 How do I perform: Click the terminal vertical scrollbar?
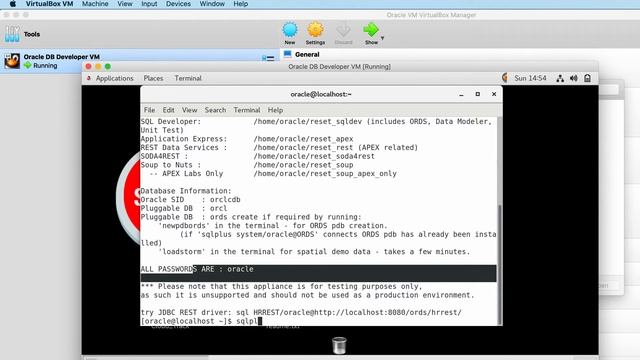pyautogui.click(x=500, y=264)
